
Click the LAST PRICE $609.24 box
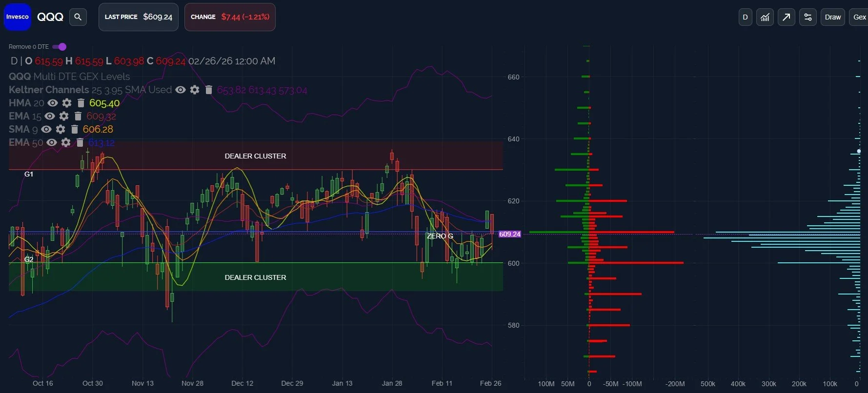point(139,17)
